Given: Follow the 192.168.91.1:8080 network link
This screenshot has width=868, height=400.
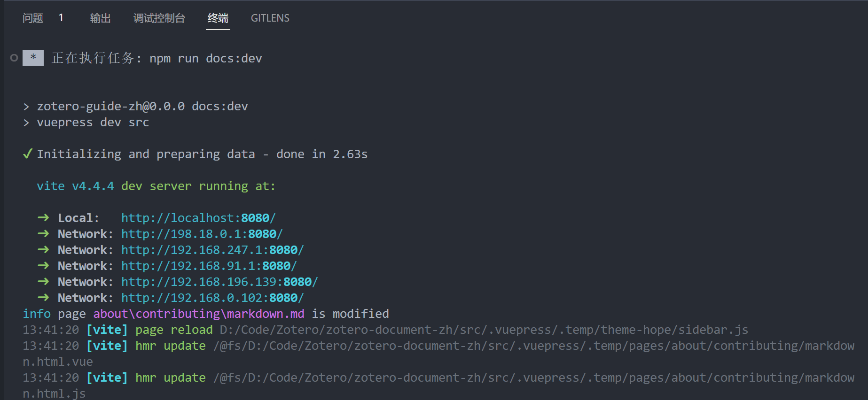Looking at the screenshot, I should click(209, 266).
